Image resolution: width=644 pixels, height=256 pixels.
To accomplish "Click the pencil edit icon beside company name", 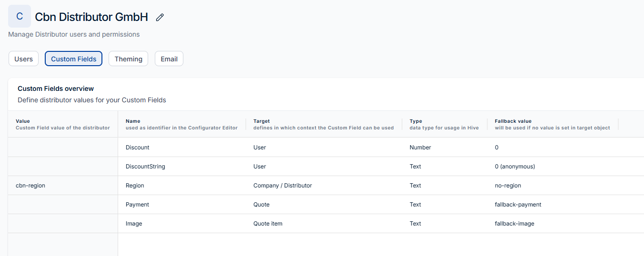I will tap(160, 17).
